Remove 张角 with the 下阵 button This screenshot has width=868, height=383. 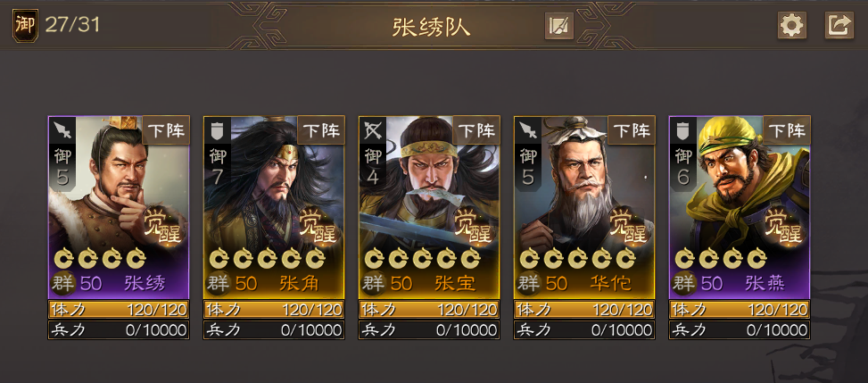pos(321,131)
